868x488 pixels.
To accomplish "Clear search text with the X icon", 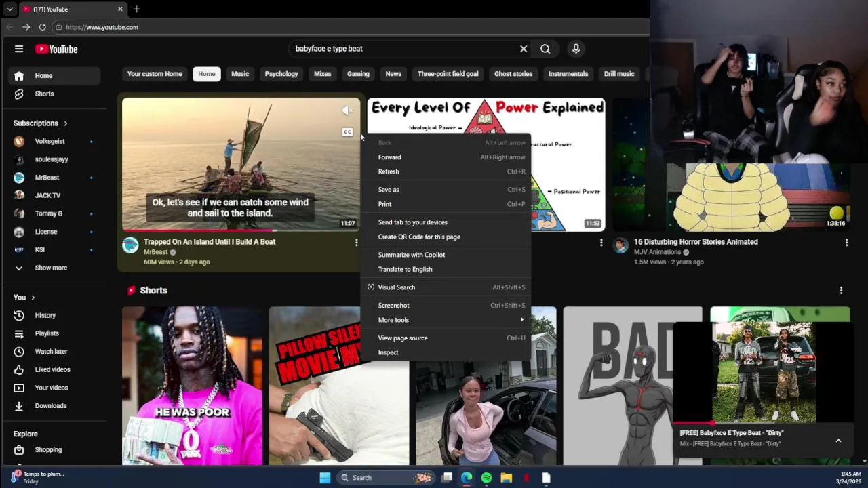I will (x=524, y=49).
